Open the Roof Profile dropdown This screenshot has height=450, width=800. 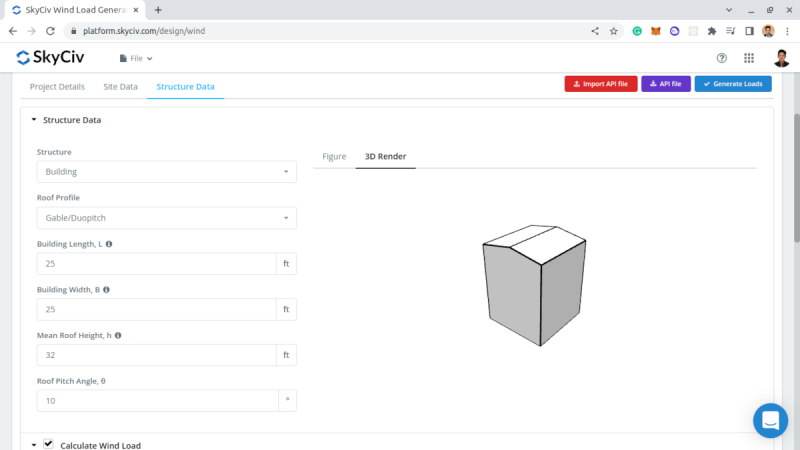tap(166, 218)
